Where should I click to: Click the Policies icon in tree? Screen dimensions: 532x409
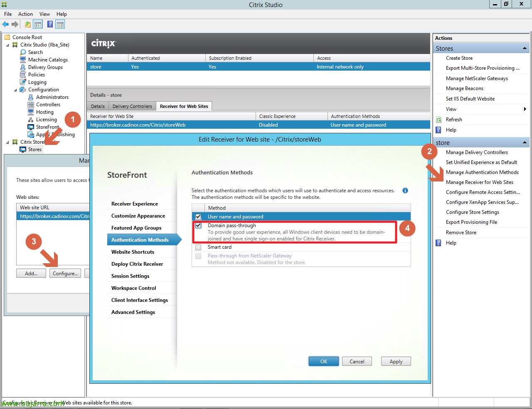(x=23, y=75)
